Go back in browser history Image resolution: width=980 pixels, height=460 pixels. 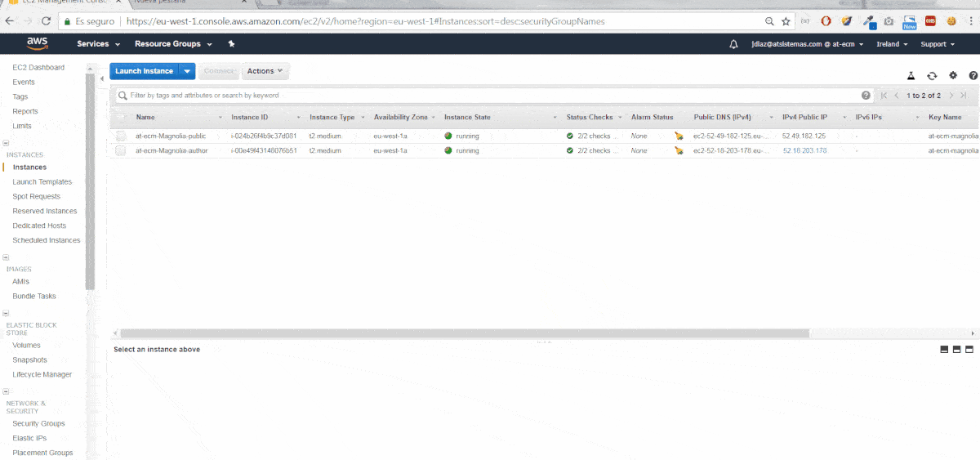pos(9,21)
